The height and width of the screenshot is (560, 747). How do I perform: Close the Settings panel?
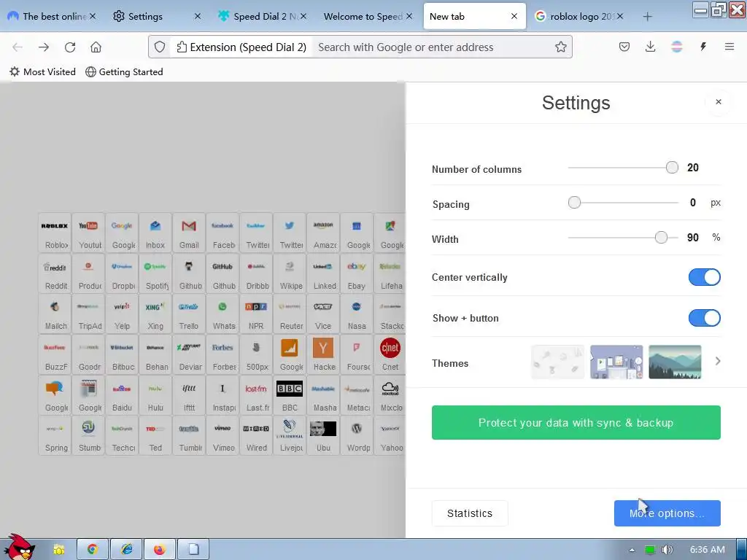point(719,102)
